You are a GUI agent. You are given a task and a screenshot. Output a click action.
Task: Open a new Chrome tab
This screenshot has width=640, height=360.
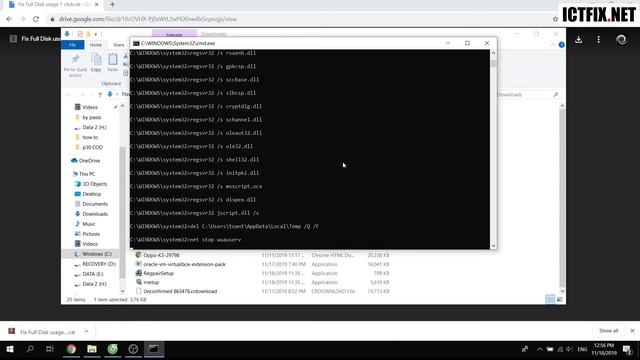point(112,4)
